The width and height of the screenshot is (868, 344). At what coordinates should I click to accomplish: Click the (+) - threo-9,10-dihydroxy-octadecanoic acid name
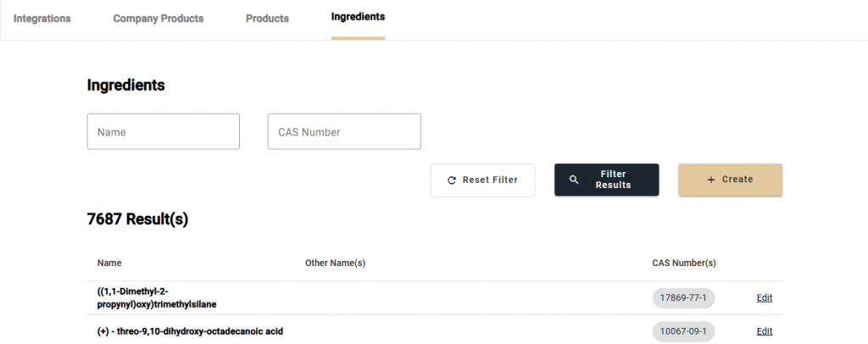click(190, 331)
